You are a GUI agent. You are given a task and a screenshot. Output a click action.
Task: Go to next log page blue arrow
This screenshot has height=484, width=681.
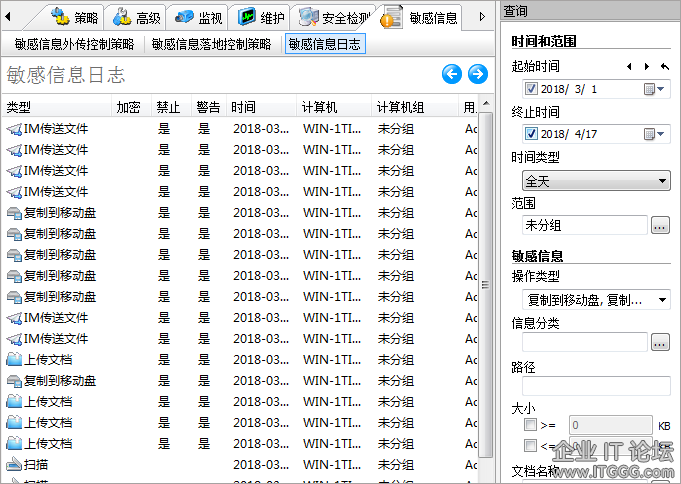(478, 74)
